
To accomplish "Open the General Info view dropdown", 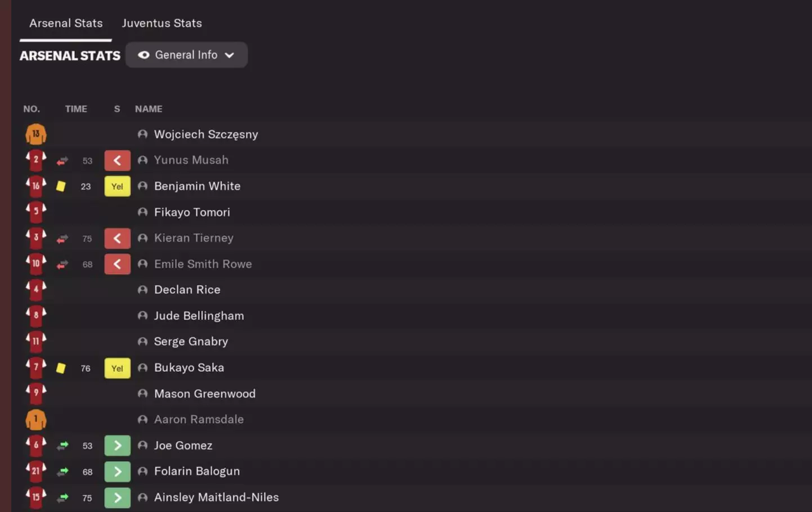I will (186, 55).
